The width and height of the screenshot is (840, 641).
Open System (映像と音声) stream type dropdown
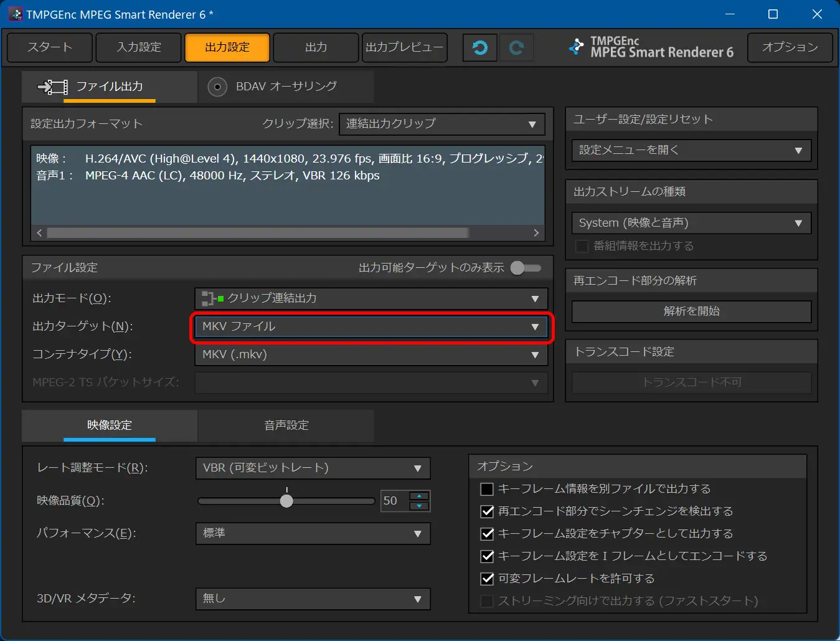[691, 223]
